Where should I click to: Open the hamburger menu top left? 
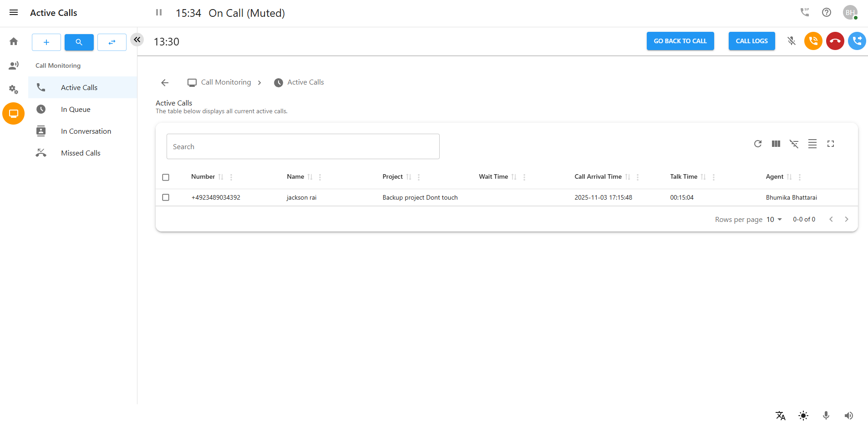13,12
